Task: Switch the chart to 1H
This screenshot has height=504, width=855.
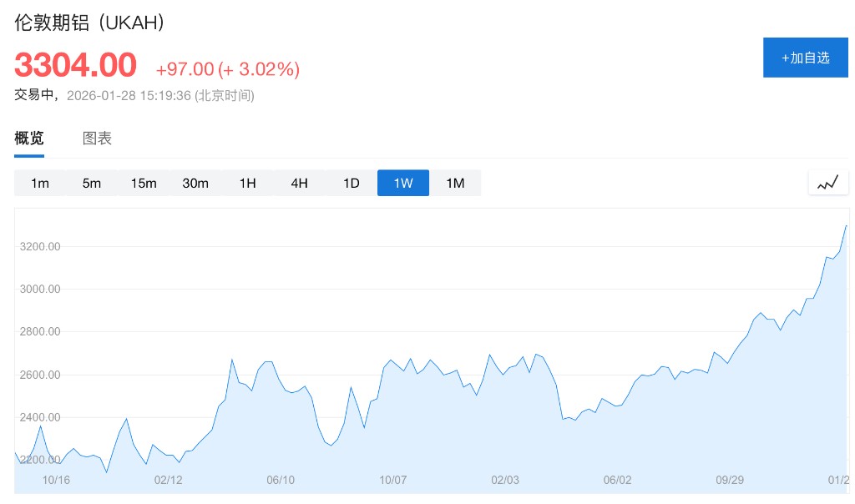Action: [247, 183]
